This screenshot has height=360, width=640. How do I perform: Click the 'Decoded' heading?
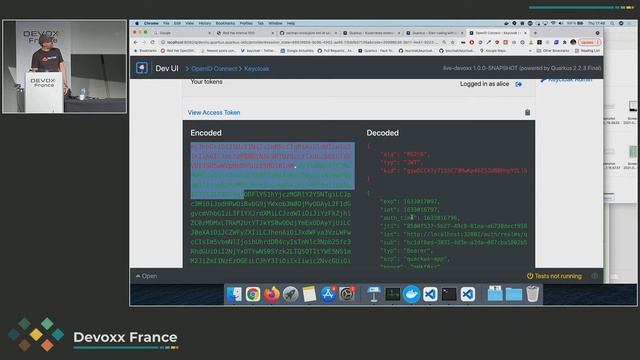point(382,133)
